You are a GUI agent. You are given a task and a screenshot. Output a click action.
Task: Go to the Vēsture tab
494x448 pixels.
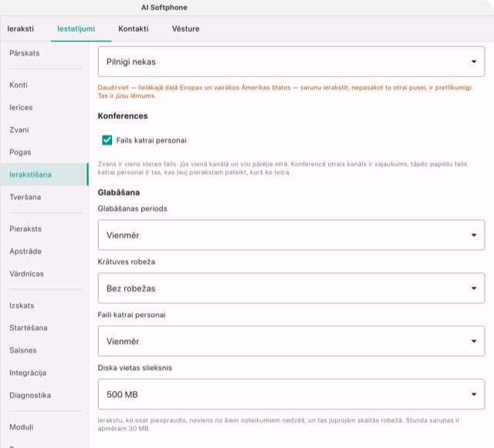(x=185, y=29)
